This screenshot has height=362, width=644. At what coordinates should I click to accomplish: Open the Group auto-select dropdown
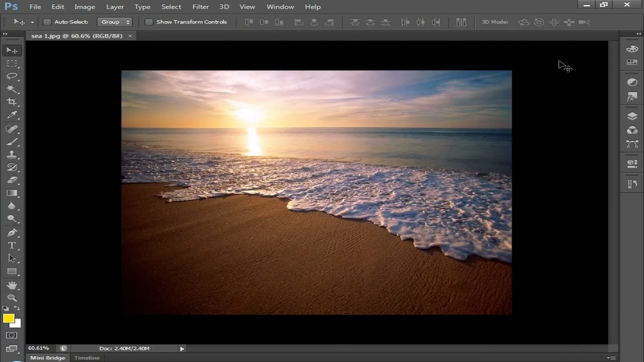tap(114, 22)
